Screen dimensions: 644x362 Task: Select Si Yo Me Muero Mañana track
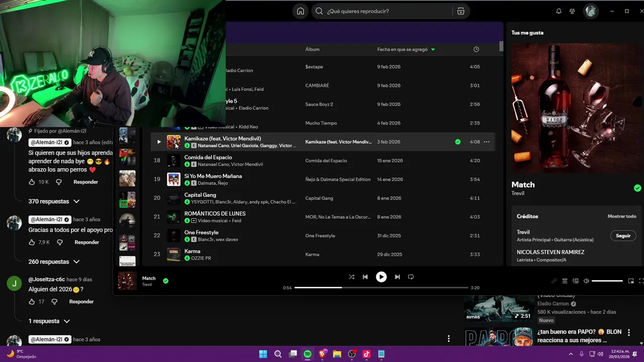click(x=213, y=176)
